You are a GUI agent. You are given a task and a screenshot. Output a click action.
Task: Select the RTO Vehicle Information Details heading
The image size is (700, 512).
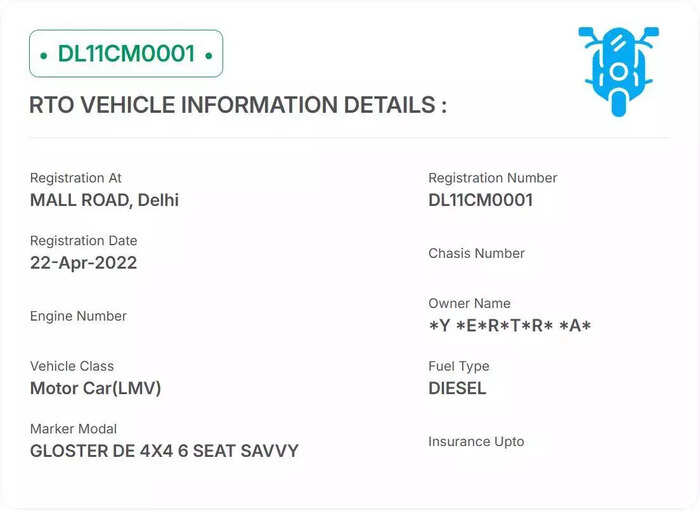coord(238,105)
